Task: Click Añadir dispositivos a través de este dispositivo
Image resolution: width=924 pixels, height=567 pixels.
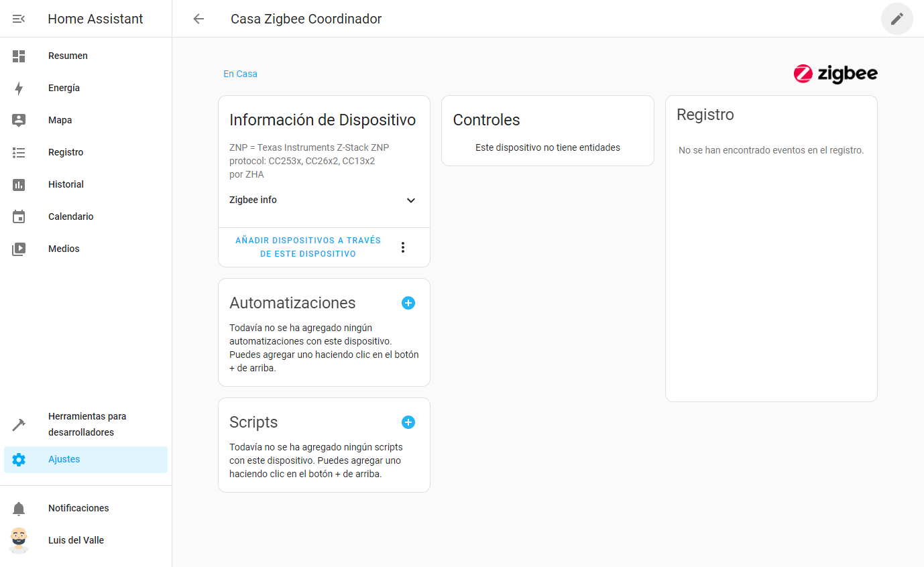Action: click(308, 247)
